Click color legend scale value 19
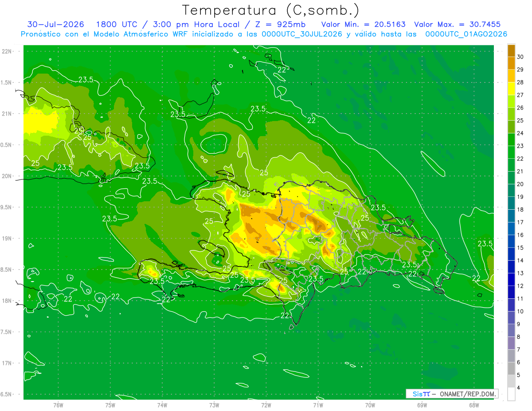 520,197
